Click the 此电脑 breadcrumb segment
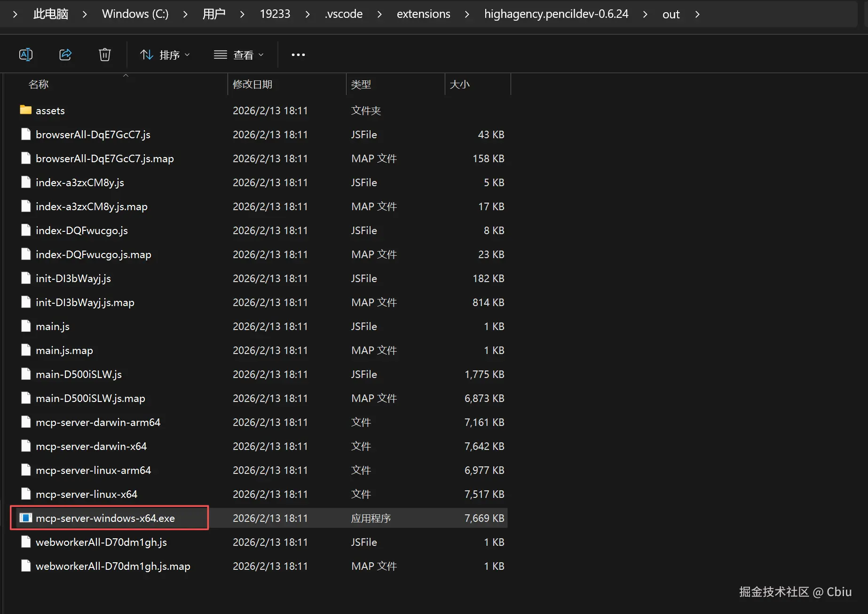This screenshot has height=614, width=868. point(51,14)
